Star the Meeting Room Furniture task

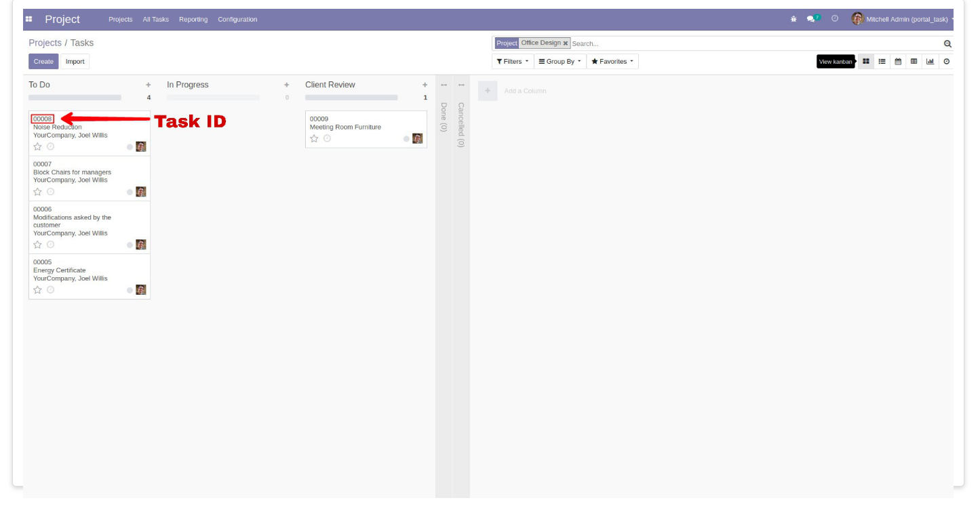315,138
